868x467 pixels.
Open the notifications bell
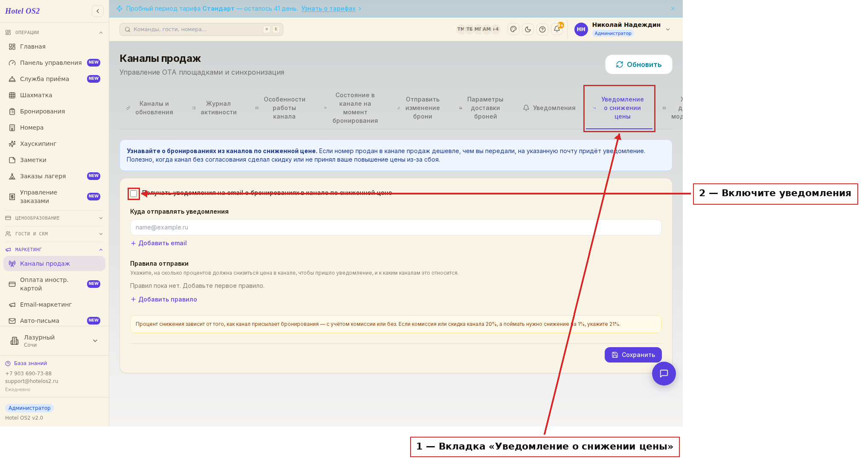(557, 29)
